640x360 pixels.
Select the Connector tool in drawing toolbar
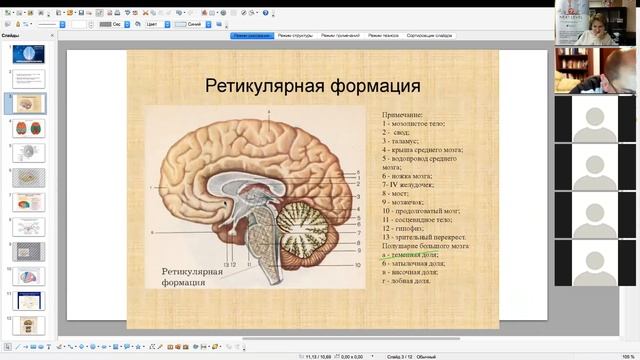(x=70, y=347)
